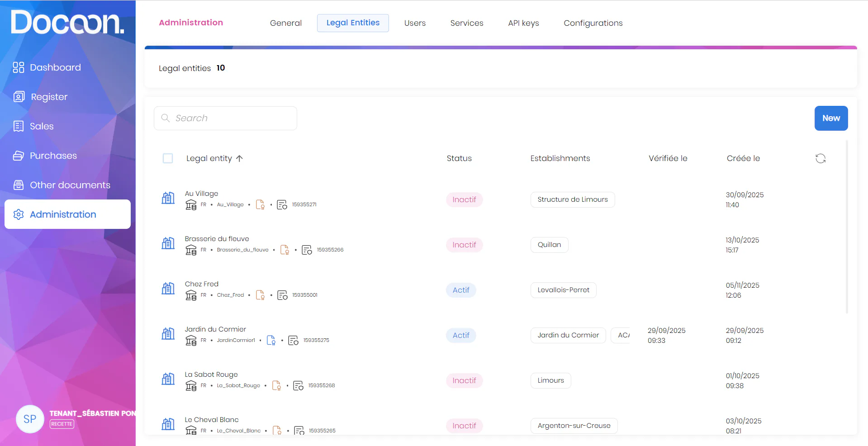This screenshot has width=868, height=446.
Task: Click the orange certificate icon in Chez Fred row
Action: tap(260, 295)
